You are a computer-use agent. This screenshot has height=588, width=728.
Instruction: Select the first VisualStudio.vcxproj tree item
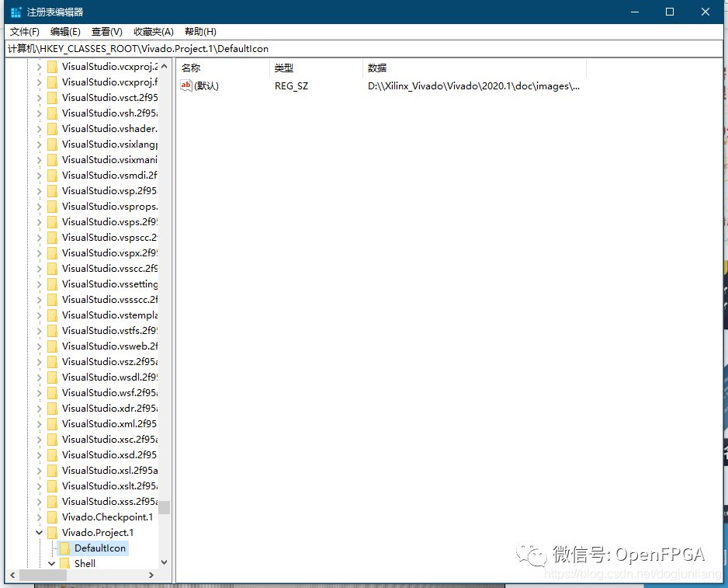[x=109, y=67]
